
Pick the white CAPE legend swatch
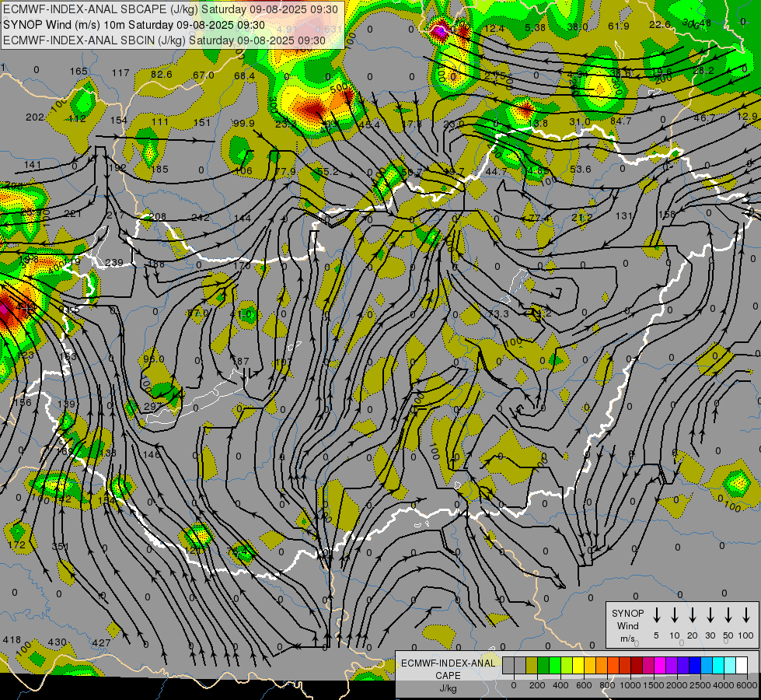coord(741,666)
